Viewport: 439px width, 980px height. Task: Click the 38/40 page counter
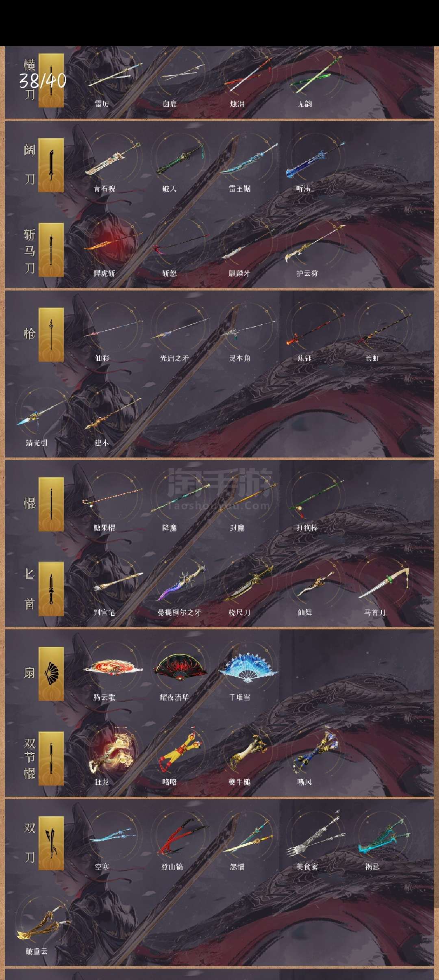(43, 81)
